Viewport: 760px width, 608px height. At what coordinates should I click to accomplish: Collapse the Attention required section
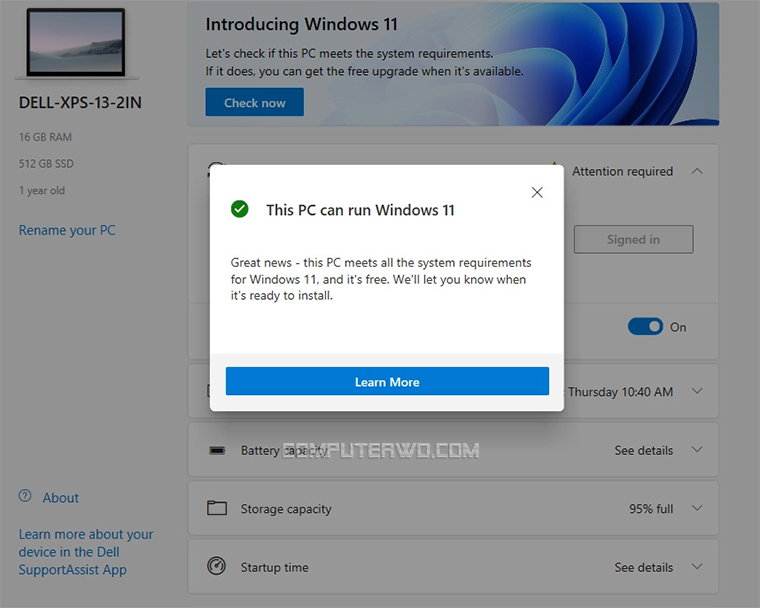[x=697, y=171]
